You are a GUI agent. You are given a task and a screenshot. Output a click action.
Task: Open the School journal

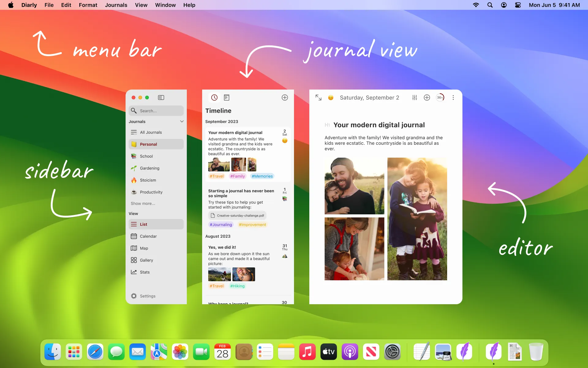(x=156, y=156)
